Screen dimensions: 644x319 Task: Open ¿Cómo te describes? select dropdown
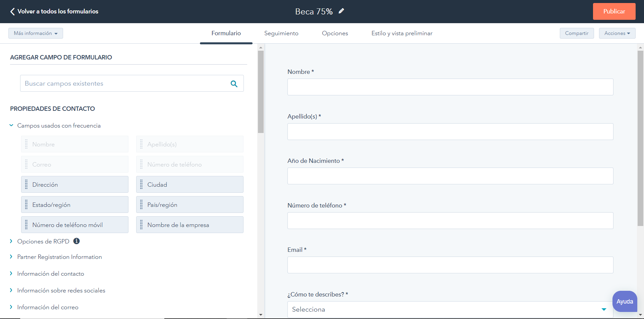(450, 309)
